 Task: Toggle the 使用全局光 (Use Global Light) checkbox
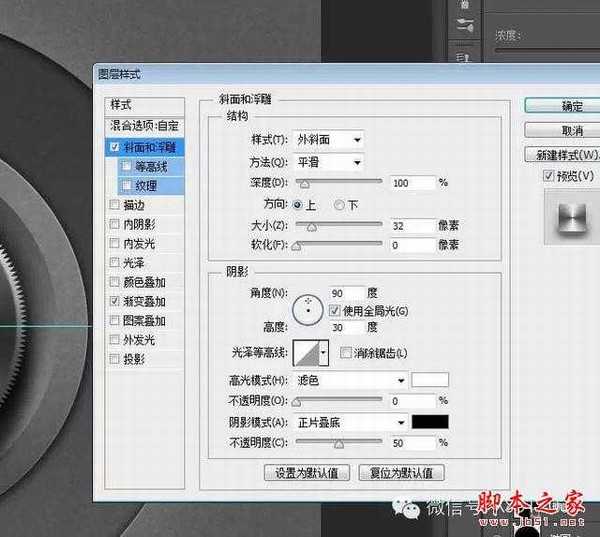[x=336, y=310]
